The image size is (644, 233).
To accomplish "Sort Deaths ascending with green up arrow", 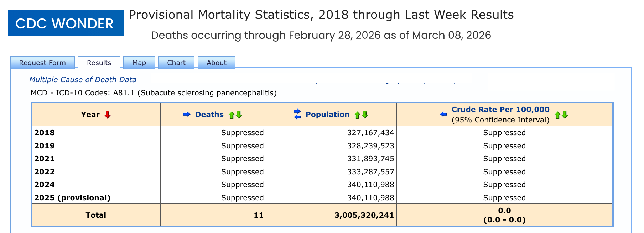I will pos(232,115).
